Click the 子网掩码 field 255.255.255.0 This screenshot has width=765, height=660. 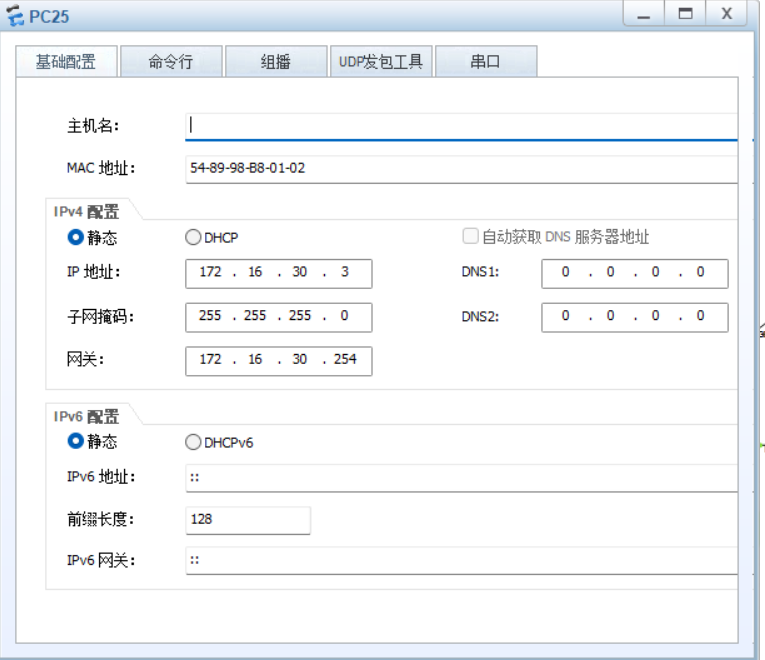[279, 318]
